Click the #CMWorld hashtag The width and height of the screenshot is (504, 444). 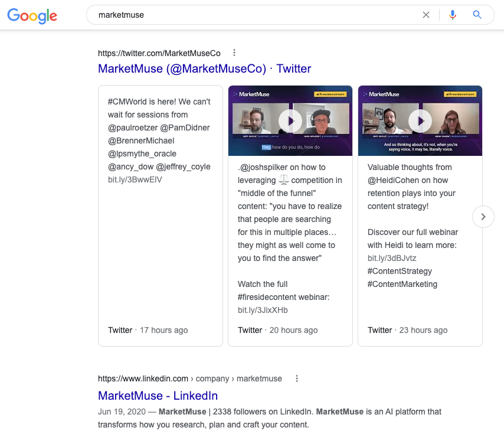(127, 102)
